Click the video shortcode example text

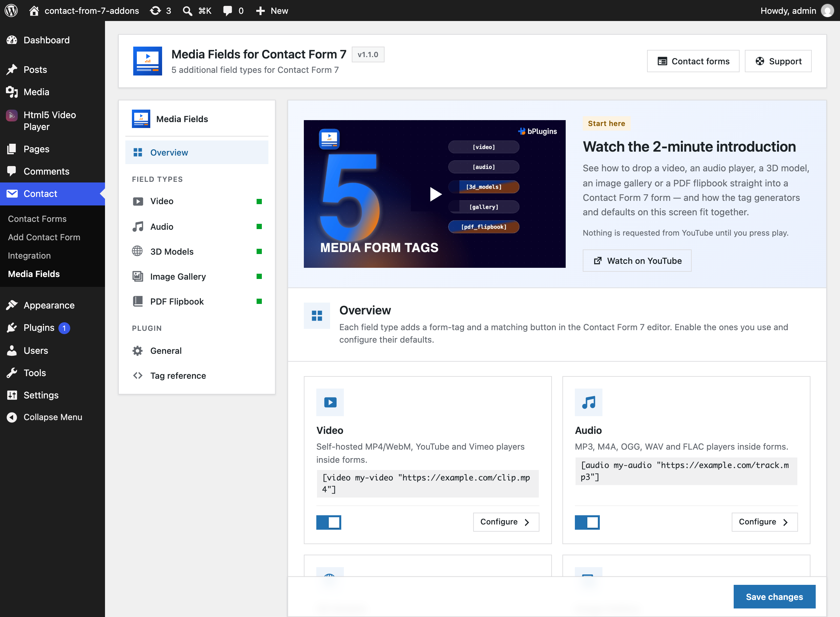click(x=428, y=483)
